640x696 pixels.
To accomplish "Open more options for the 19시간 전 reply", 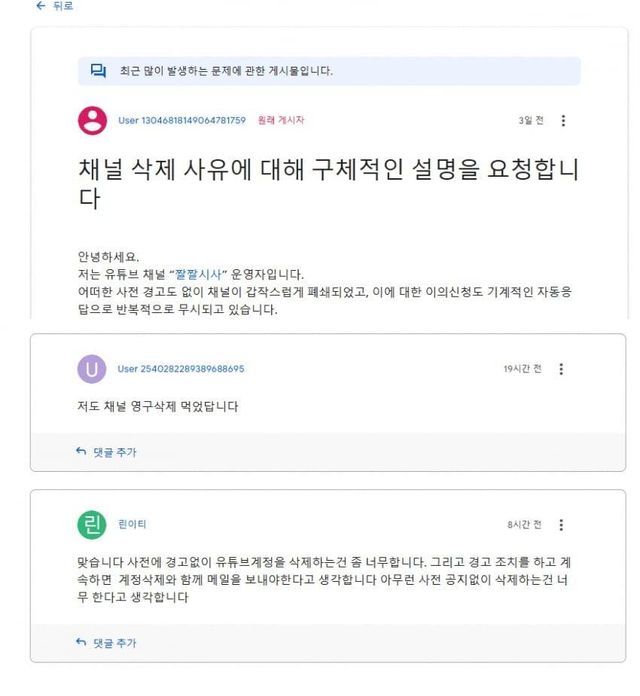I will click(561, 369).
